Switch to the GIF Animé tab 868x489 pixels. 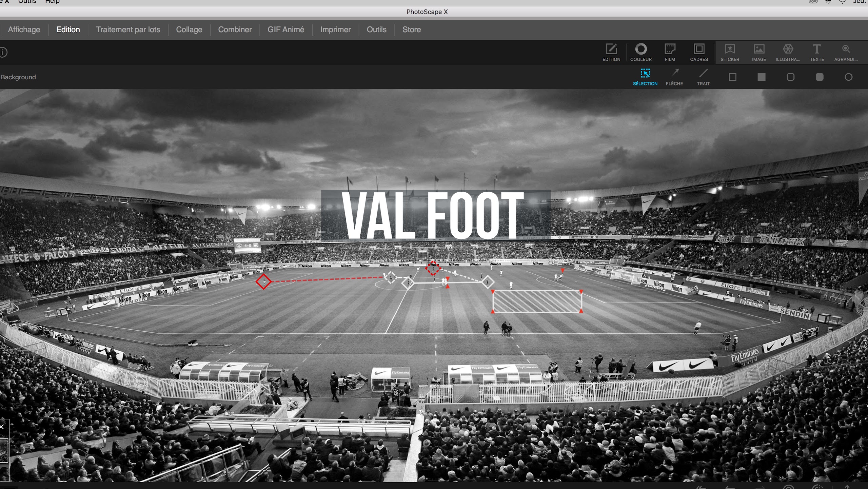point(286,30)
